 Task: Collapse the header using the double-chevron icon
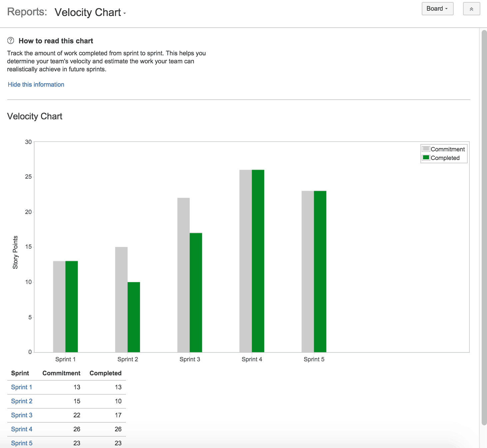click(471, 9)
